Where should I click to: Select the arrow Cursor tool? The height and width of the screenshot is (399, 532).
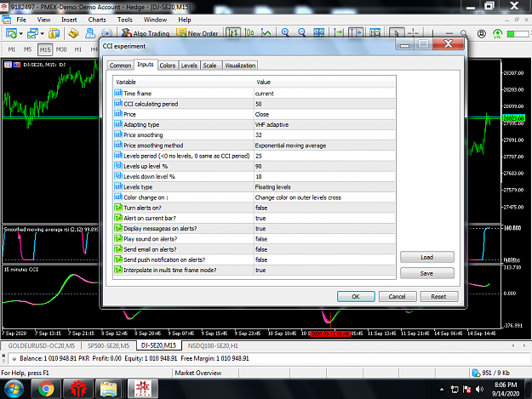click(397, 33)
